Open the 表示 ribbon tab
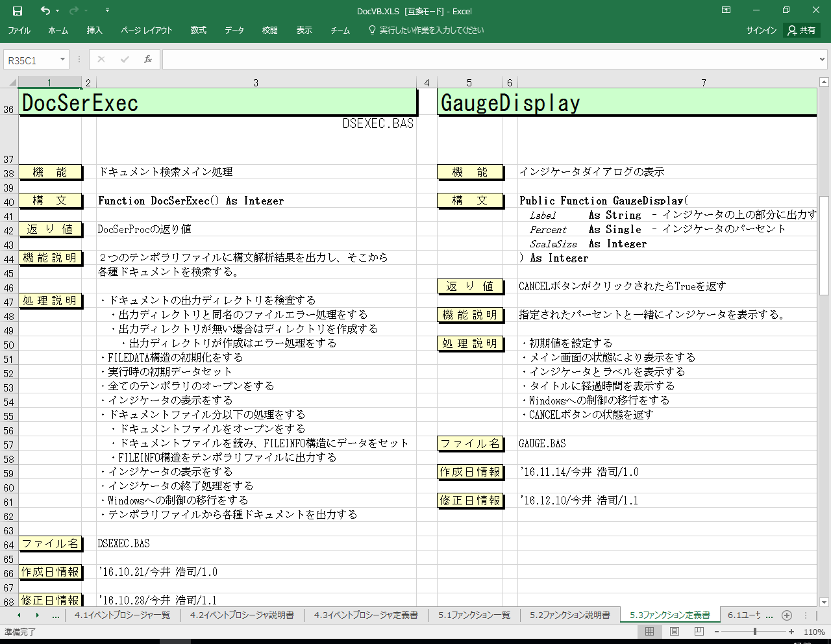Viewport: 831px width, 644px height. [304, 31]
